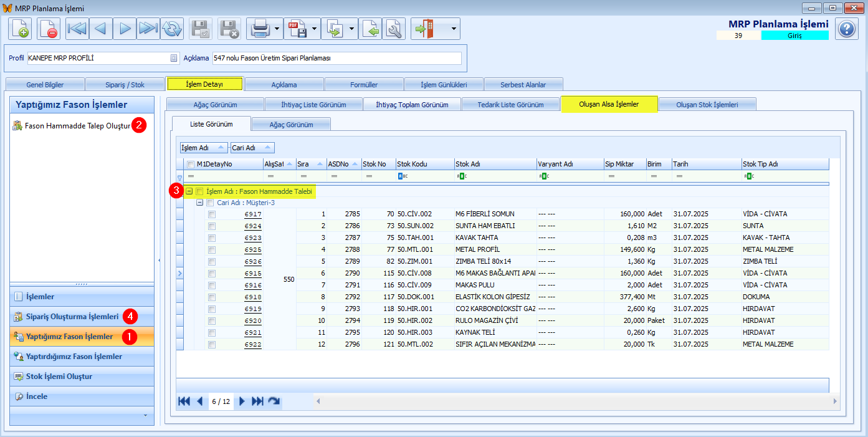Open the Yaptırdığımız Fason İşlemler section
This screenshot has height=437, width=868.
82,357
